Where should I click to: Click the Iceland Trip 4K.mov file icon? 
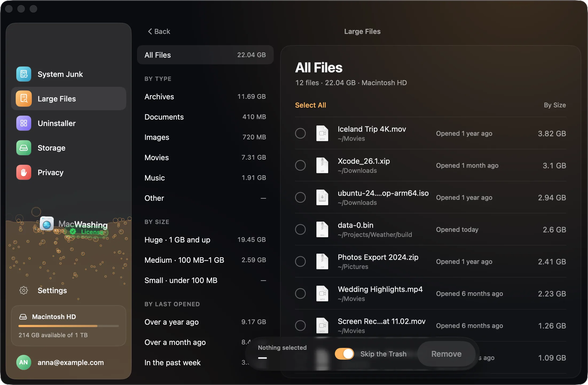click(322, 133)
